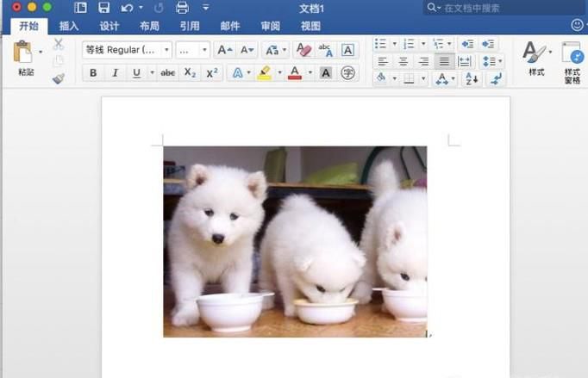The height and width of the screenshot is (378, 588).
Task: Click the Print icon in title bar
Action: 182,7
